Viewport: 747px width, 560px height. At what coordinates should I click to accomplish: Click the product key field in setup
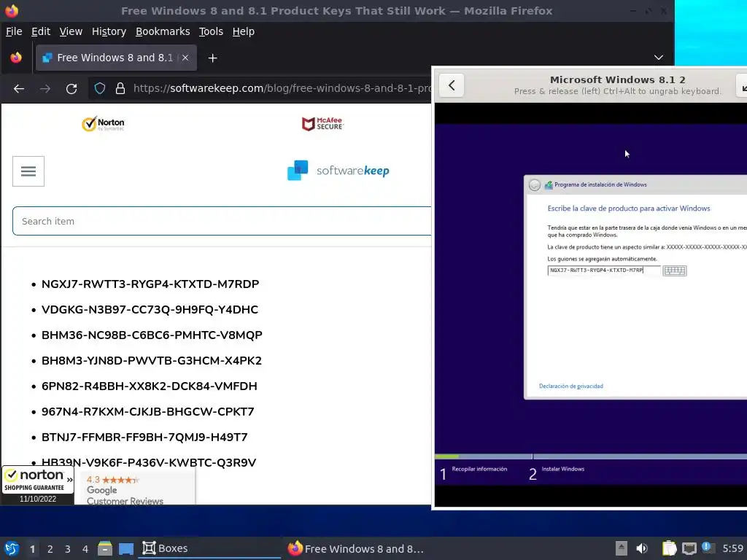click(x=603, y=270)
